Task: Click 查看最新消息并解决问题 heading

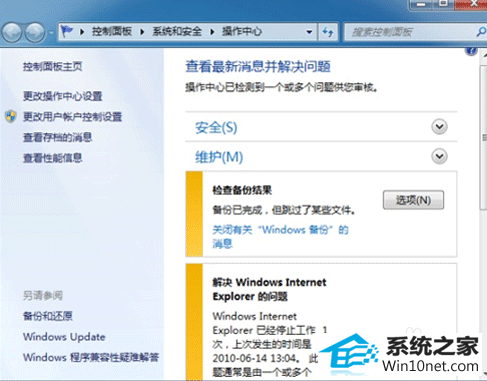Action: (x=258, y=66)
